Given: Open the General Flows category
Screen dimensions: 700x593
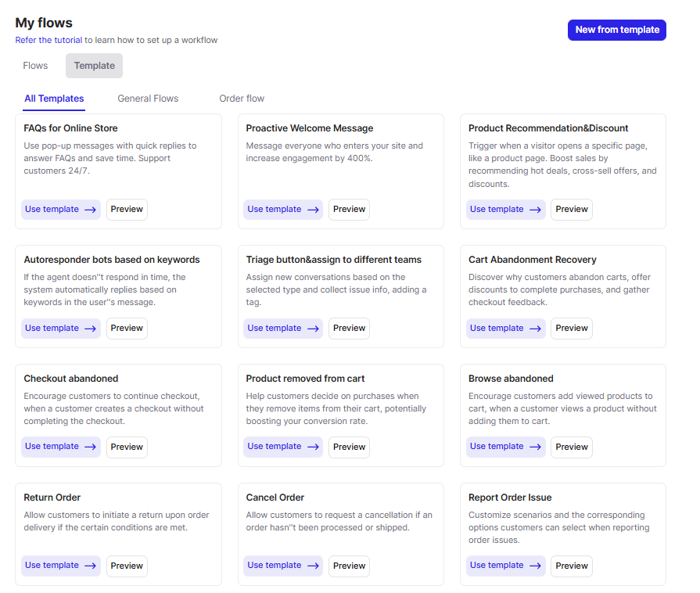Looking at the screenshot, I should (x=148, y=99).
